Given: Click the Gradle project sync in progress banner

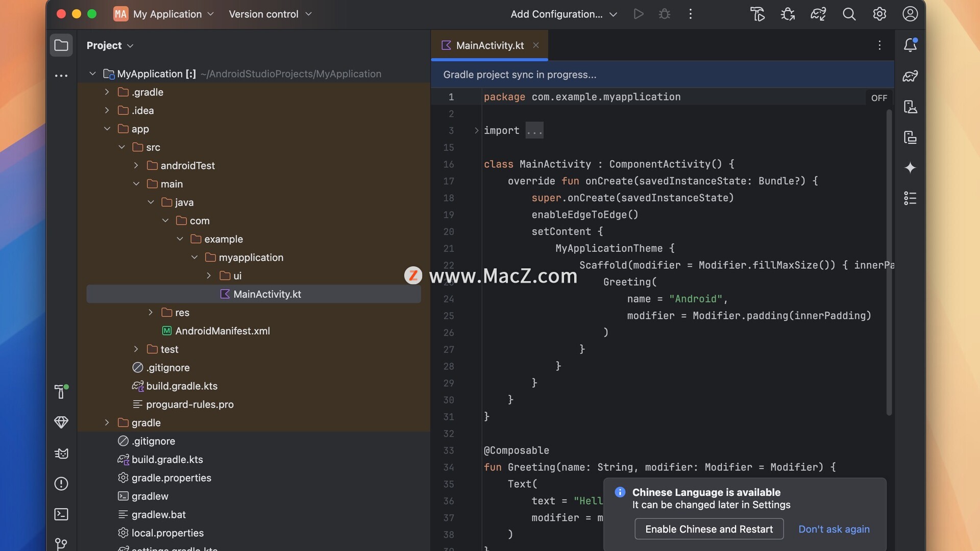Looking at the screenshot, I should pyautogui.click(x=662, y=74).
